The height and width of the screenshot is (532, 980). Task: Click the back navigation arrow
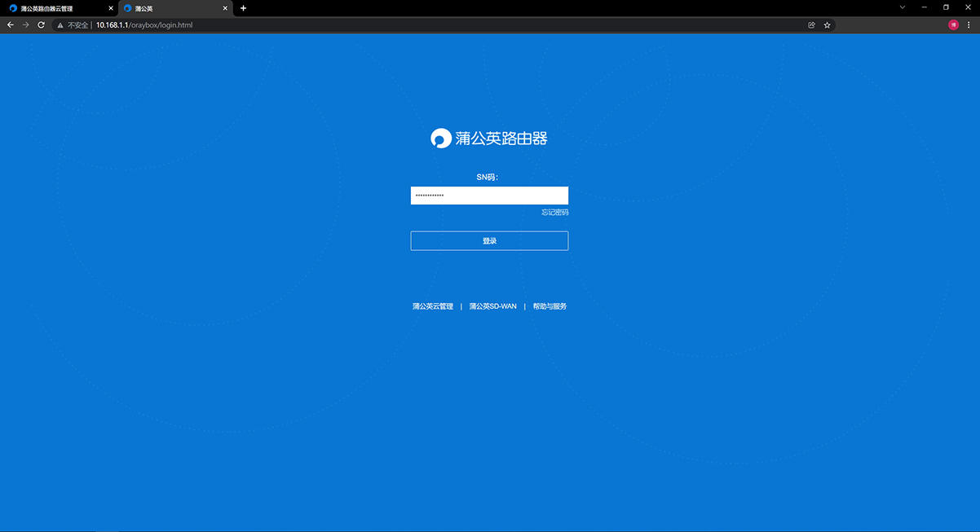click(x=10, y=24)
